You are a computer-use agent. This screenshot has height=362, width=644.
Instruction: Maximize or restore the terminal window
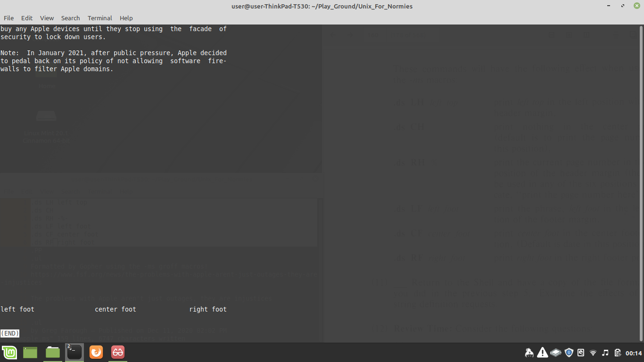pyautogui.click(x=623, y=6)
